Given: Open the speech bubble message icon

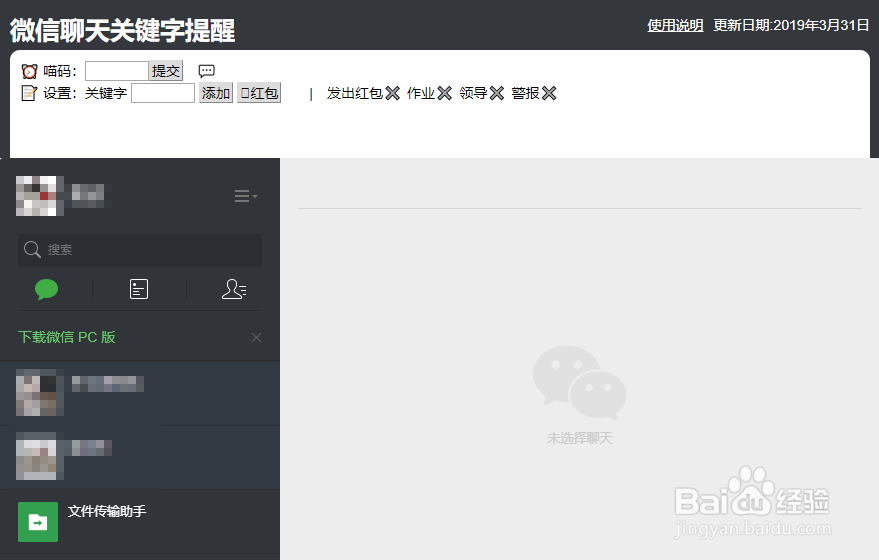Looking at the screenshot, I should [x=206, y=71].
